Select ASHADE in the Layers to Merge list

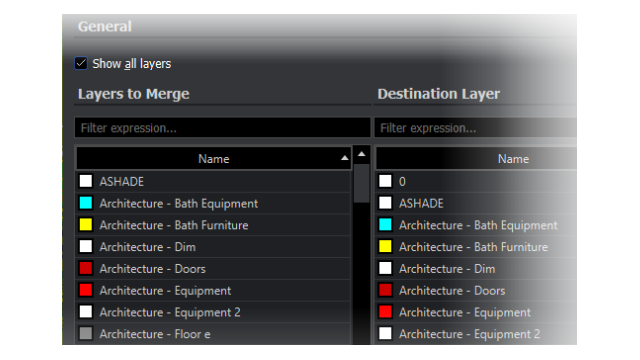[x=213, y=181]
